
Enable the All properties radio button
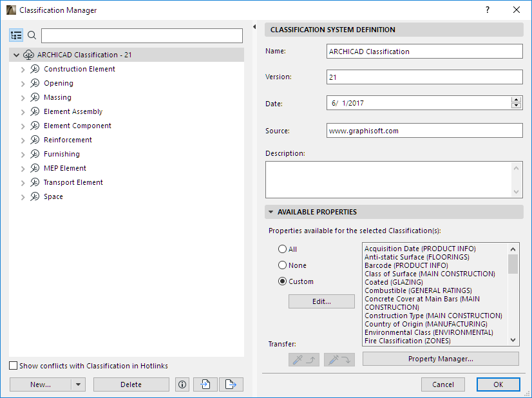click(x=282, y=251)
